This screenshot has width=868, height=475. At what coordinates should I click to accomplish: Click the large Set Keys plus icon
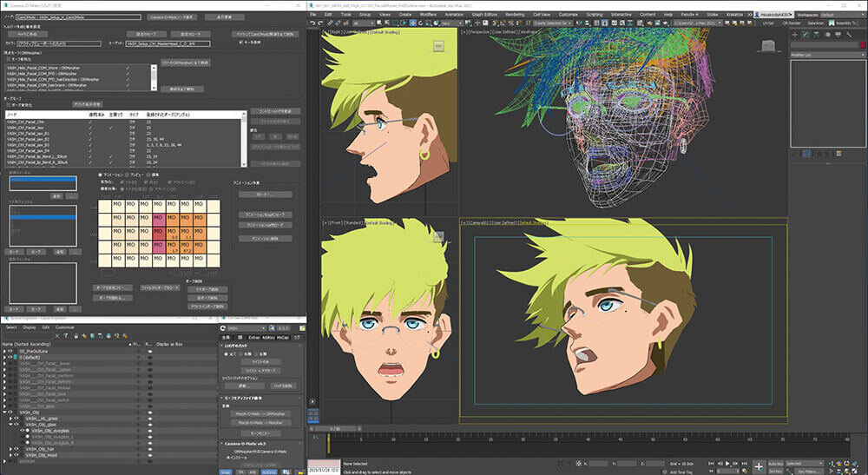pos(758,467)
